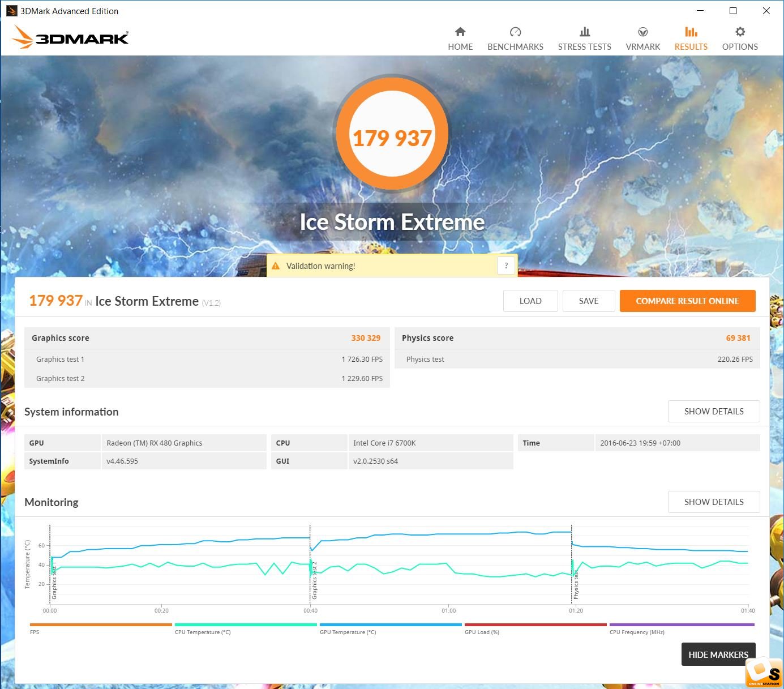Go to Benchmarks gauge icon

[x=515, y=32]
